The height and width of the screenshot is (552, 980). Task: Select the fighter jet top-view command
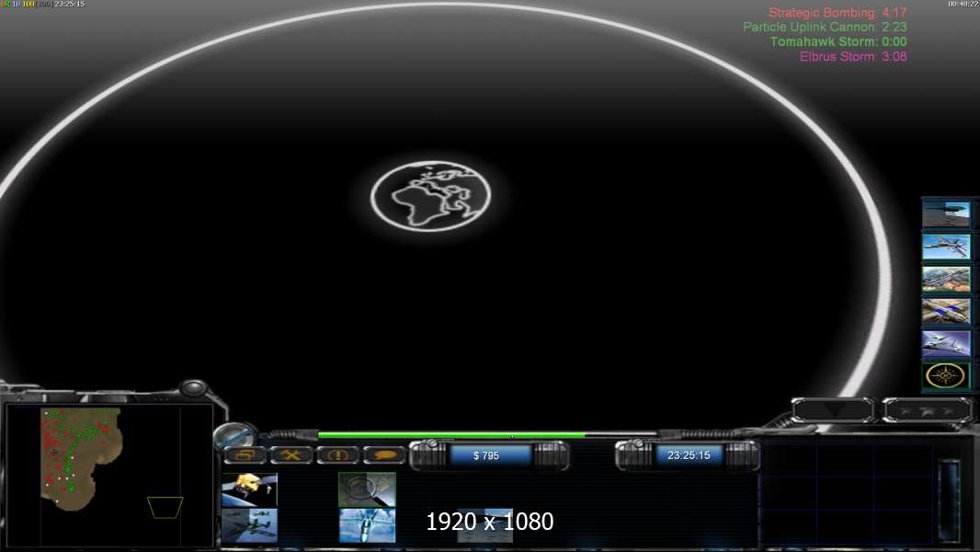tap(367, 525)
